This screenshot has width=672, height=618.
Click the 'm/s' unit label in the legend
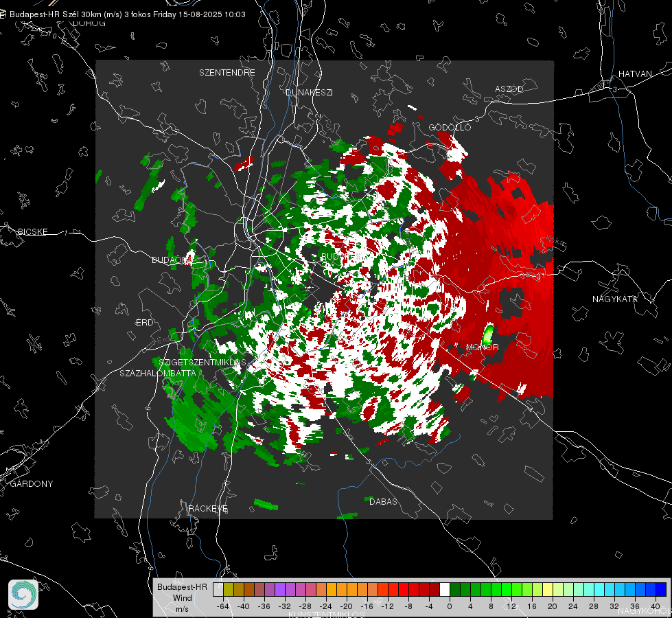[x=182, y=608]
